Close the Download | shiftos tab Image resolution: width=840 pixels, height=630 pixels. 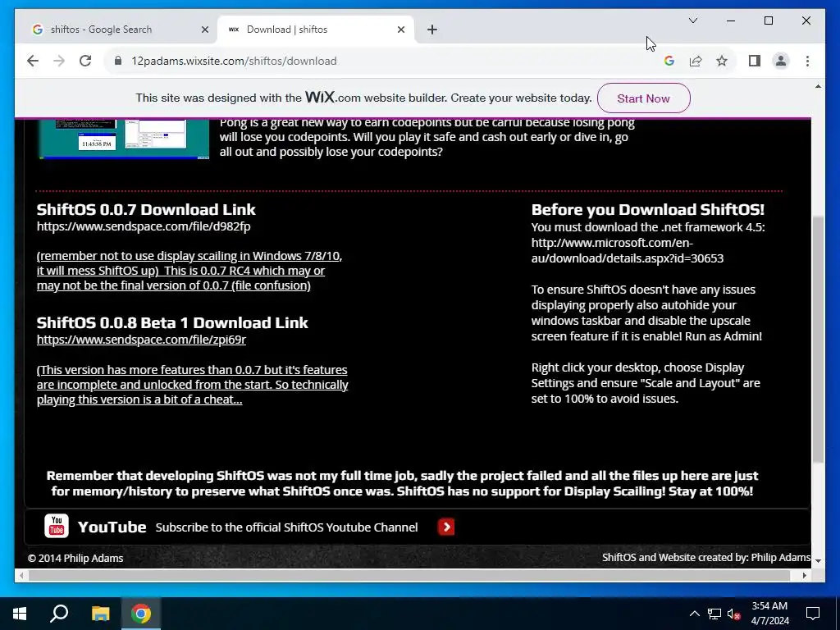point(400,30)
